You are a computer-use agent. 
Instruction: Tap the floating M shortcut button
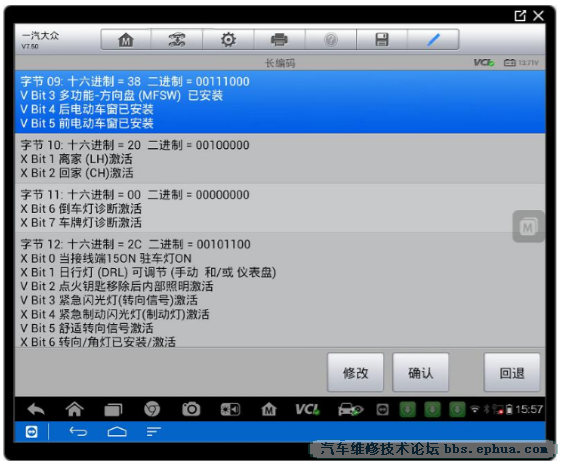[x=528, y=227]
